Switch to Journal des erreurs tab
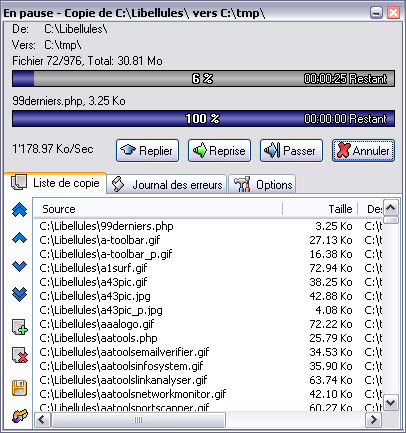Viewport: 406px width, 433px height. coord(167,184)
